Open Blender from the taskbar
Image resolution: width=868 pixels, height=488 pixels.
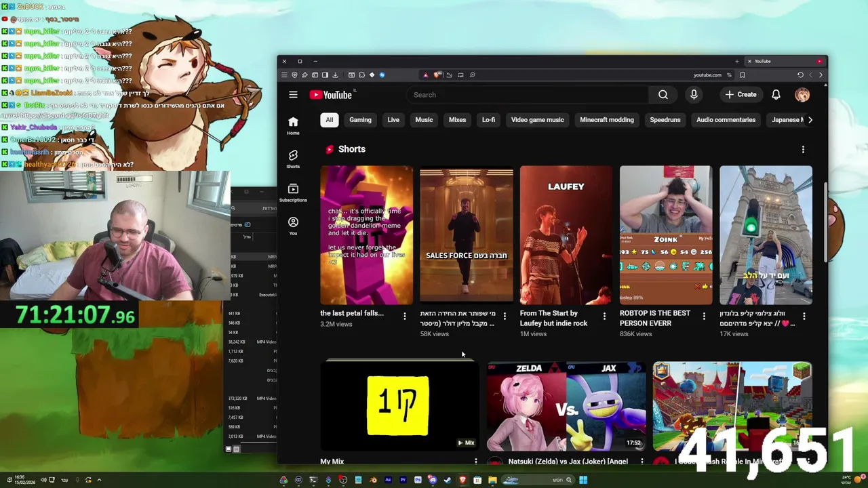374,480
